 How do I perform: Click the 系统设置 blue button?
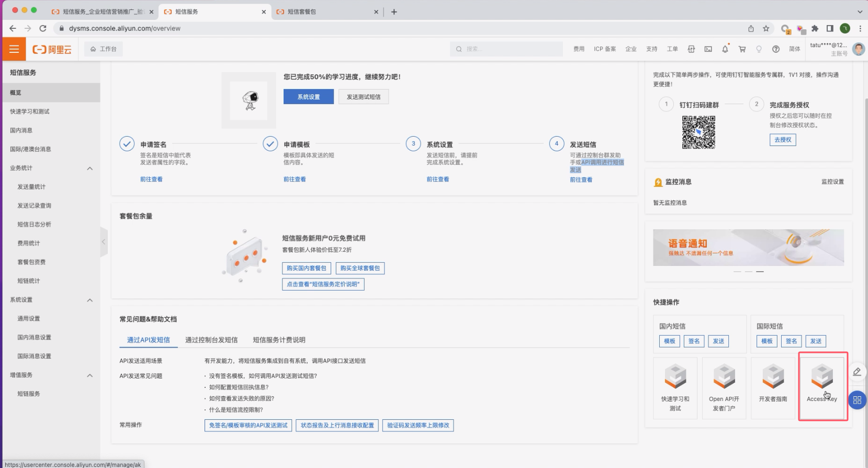tap(309, 97)
